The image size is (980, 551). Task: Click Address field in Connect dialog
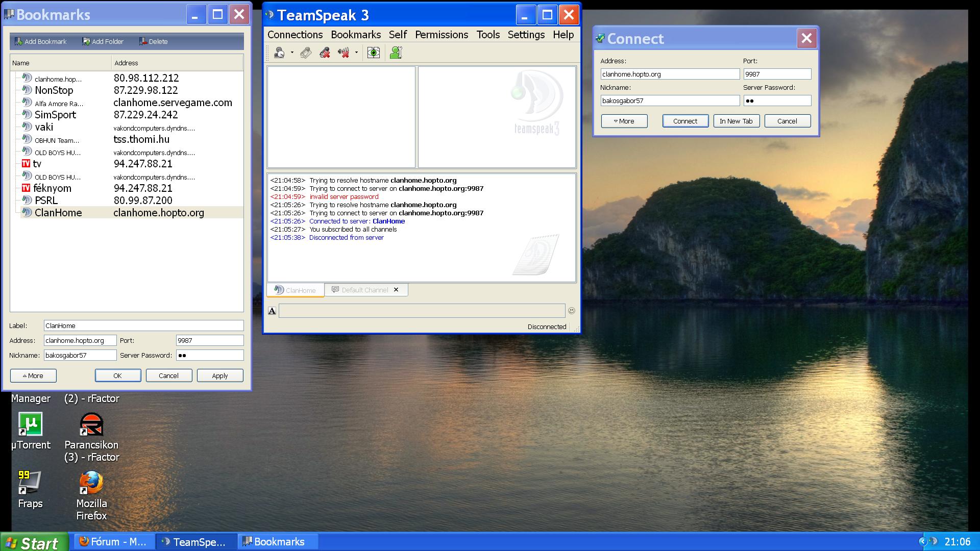[x=670, y=74]
